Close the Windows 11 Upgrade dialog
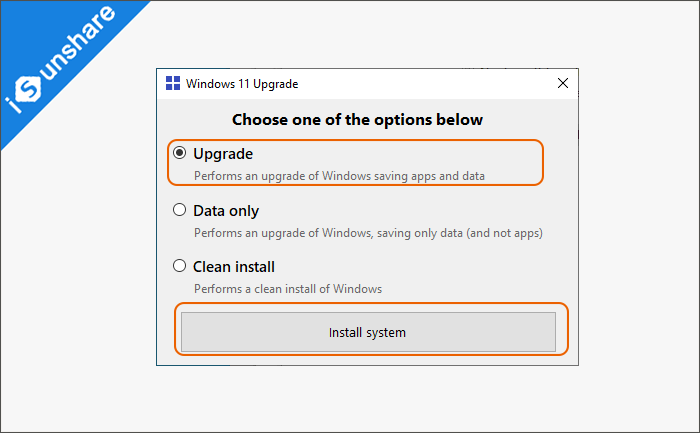The width and height of the screenshot is (700, 433). click(x=563, y=84)
